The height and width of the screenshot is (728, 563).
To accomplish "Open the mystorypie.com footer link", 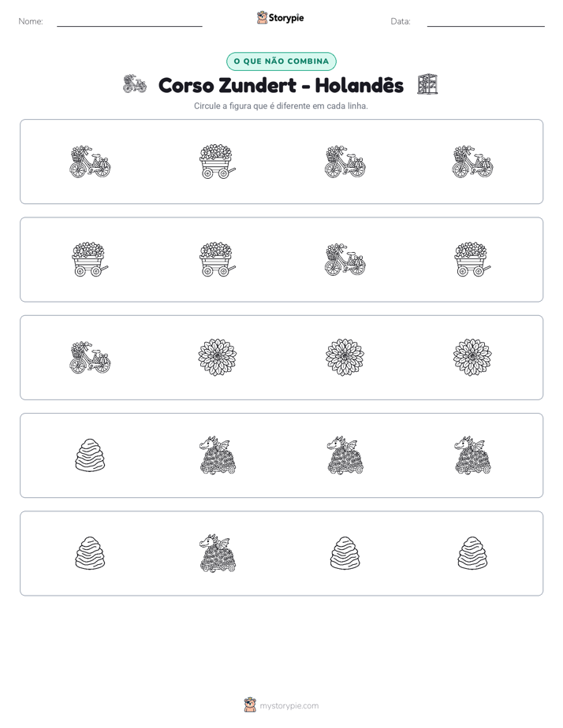I will coord(289,706).
